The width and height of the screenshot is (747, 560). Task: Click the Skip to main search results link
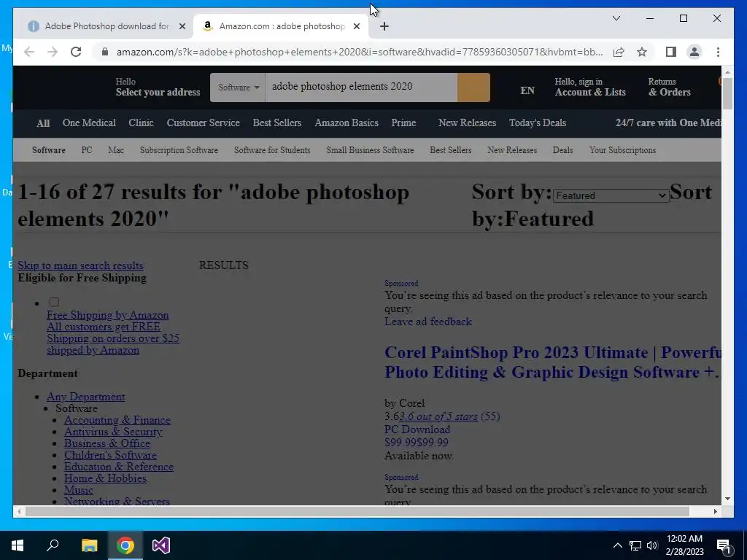click(80, 265)
